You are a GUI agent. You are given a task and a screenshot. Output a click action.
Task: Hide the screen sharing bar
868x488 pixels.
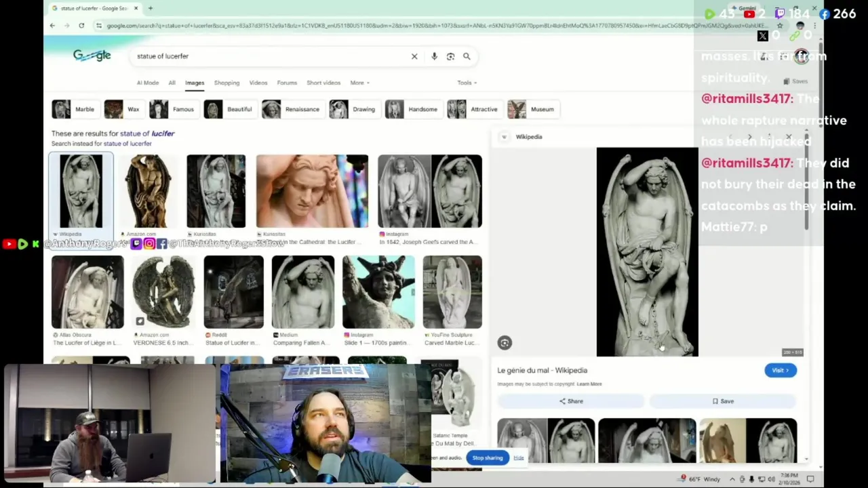pyautogui.click(x=519, y=458)
